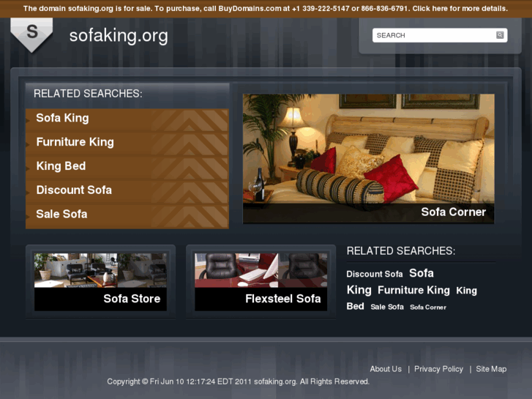Click the domain for sale banner
The width and height of the screenshot is (532, 399).
(266, 9)
